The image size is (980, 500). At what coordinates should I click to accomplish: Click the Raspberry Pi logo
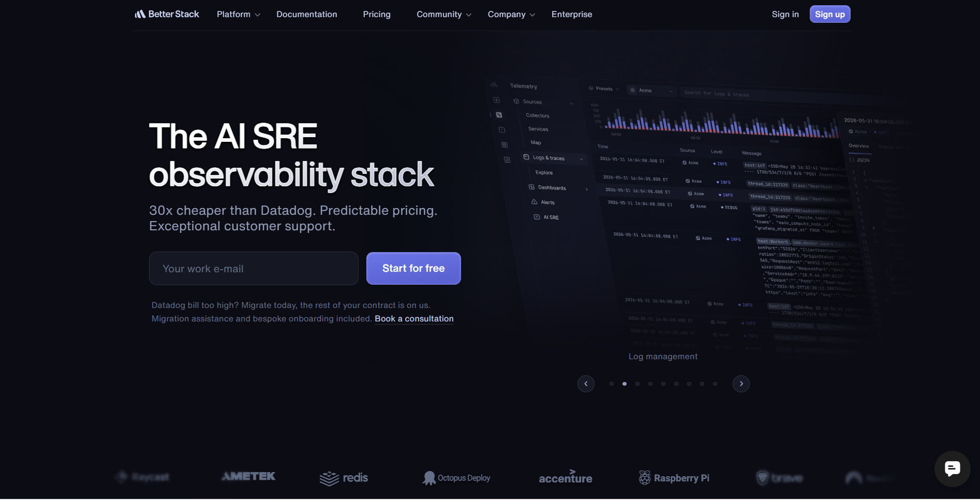[674, 478]
